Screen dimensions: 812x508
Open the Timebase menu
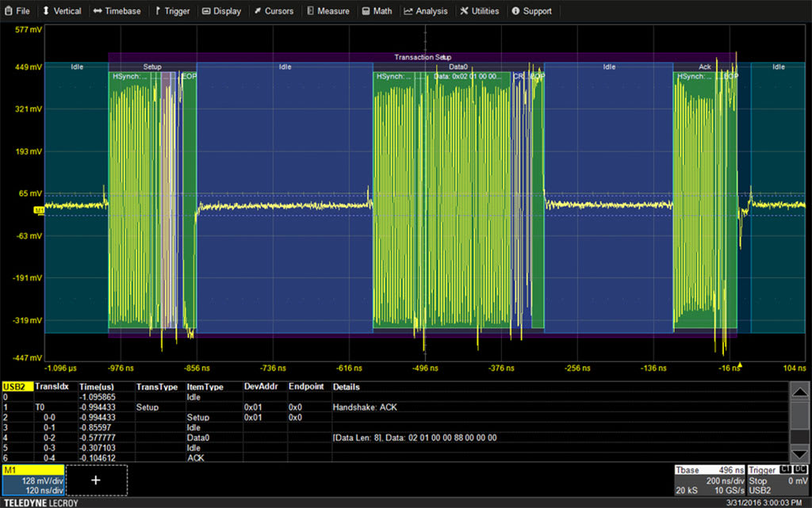click(117, 11)
